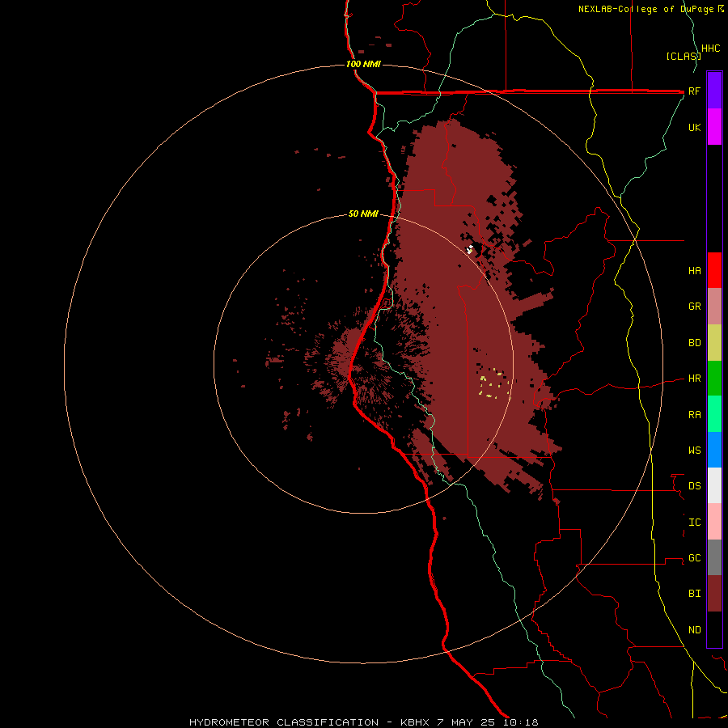Click the RF purple legend swatch
Screen dimensions: 728x728
(x=714, y=91)
